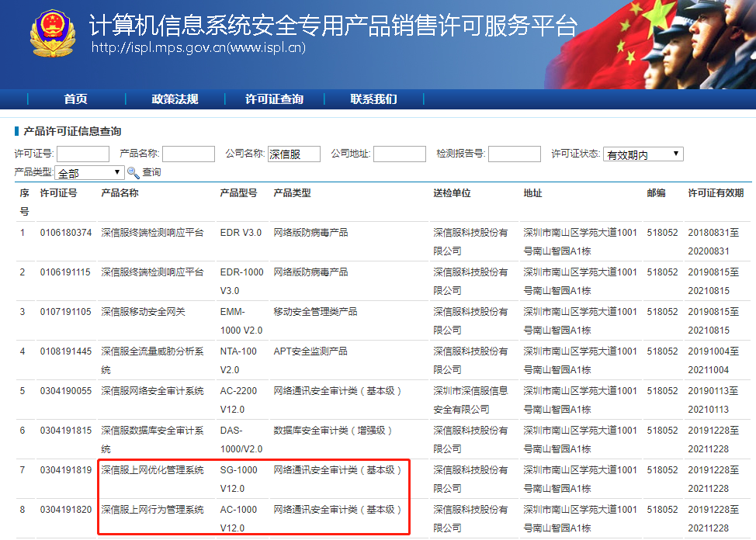Click the 产品名称 column header
756x540 pixels.
(x=120, y=193)
